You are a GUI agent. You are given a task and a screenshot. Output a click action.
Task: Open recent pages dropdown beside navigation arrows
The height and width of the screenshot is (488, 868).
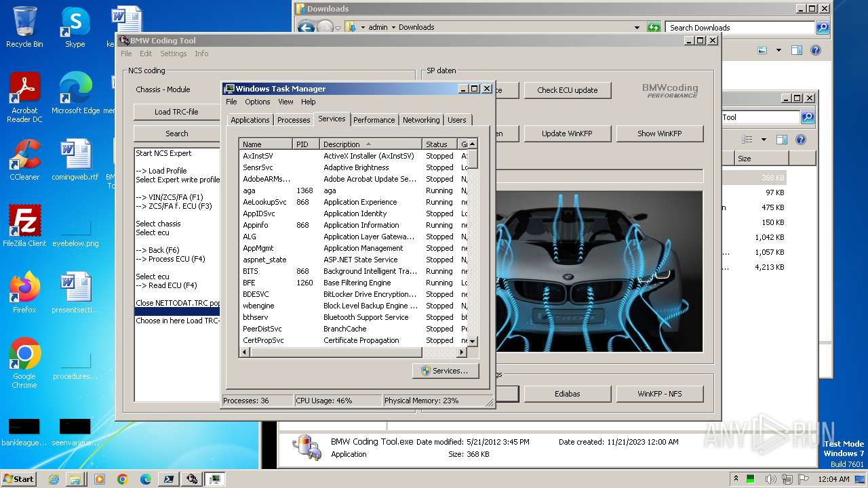pyautogui.click(x=338, y=28)
